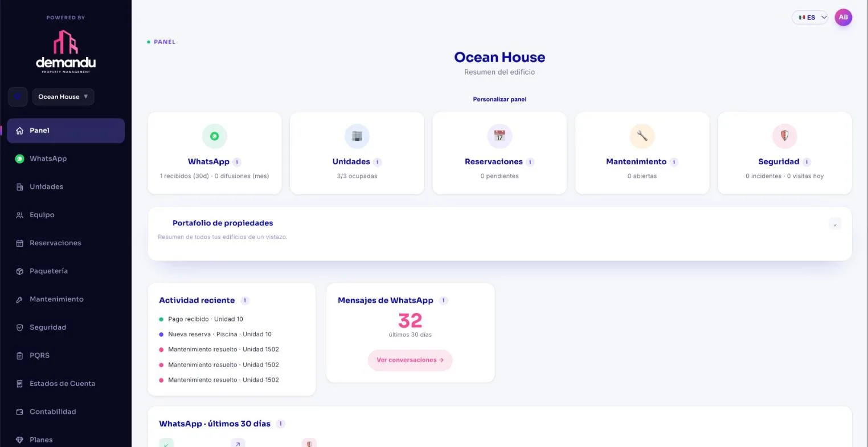Open the Ocean House building dropdown
The width and height of the screenshot is (868, 447).
tap(63, 96)
